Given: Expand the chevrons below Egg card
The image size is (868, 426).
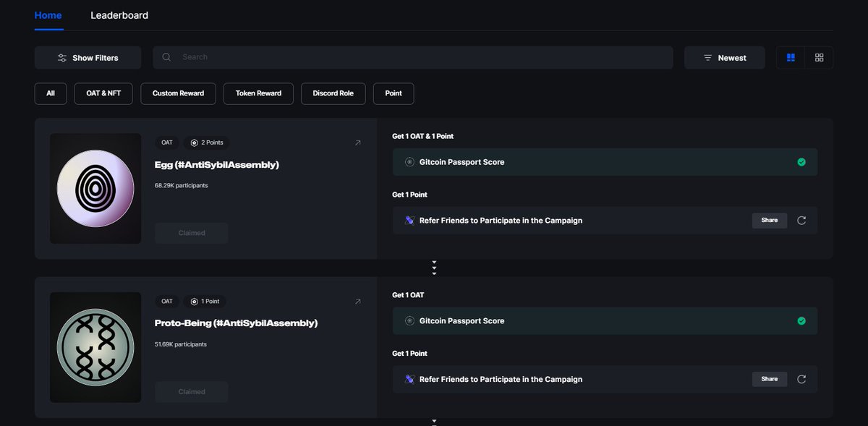Looking at the screenshot, I should pos(434,268).
